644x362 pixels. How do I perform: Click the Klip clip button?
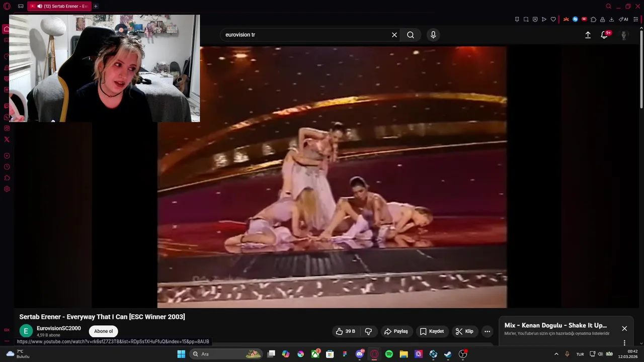click(464, 331)
